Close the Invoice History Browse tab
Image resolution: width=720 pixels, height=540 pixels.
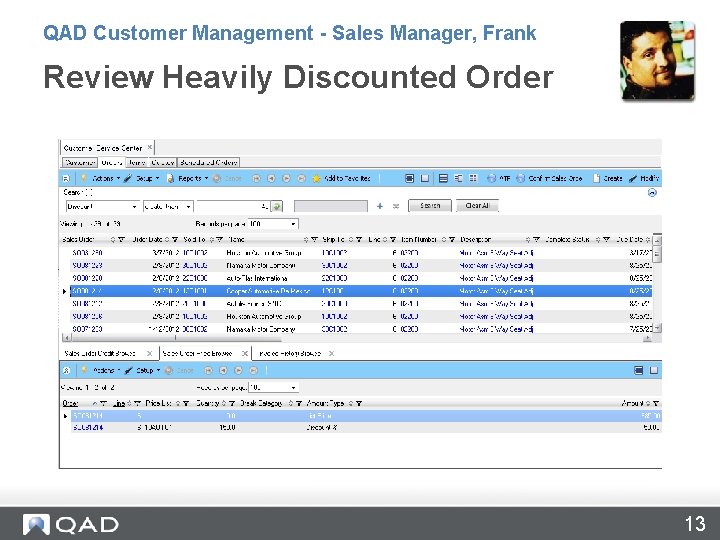point(332,353)
